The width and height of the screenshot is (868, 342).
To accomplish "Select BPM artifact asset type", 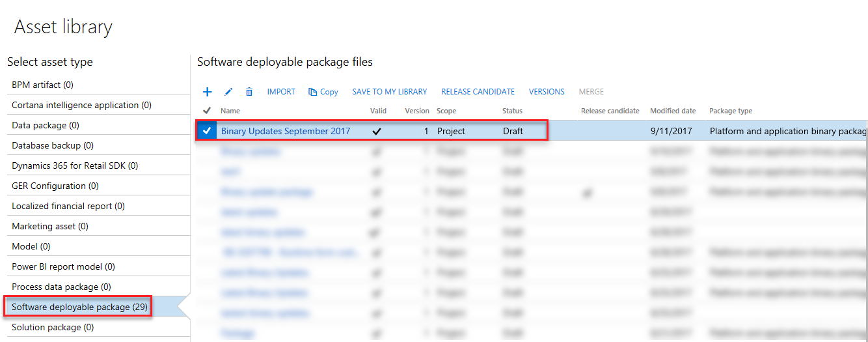I will tap(43, 85).
